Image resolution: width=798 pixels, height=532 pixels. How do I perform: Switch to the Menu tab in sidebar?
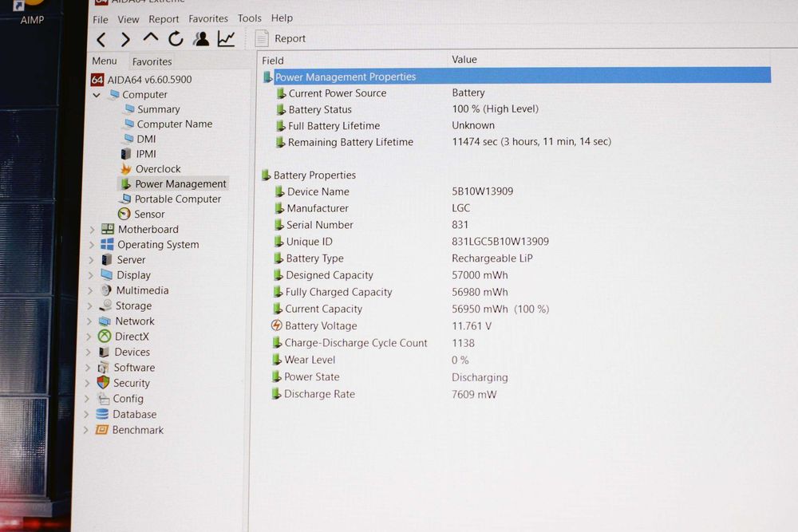(x=105, y=61)
